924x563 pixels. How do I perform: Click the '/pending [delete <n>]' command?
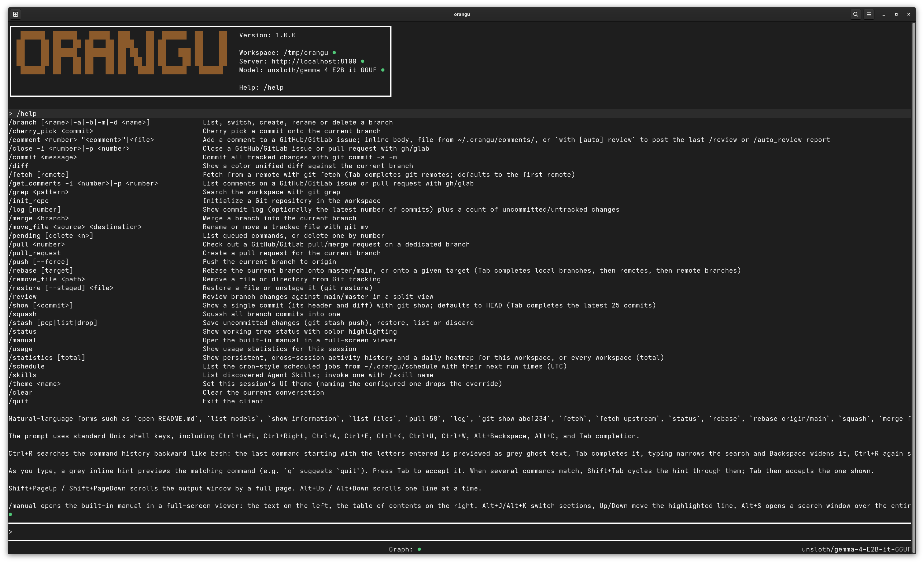pos(51,235)
